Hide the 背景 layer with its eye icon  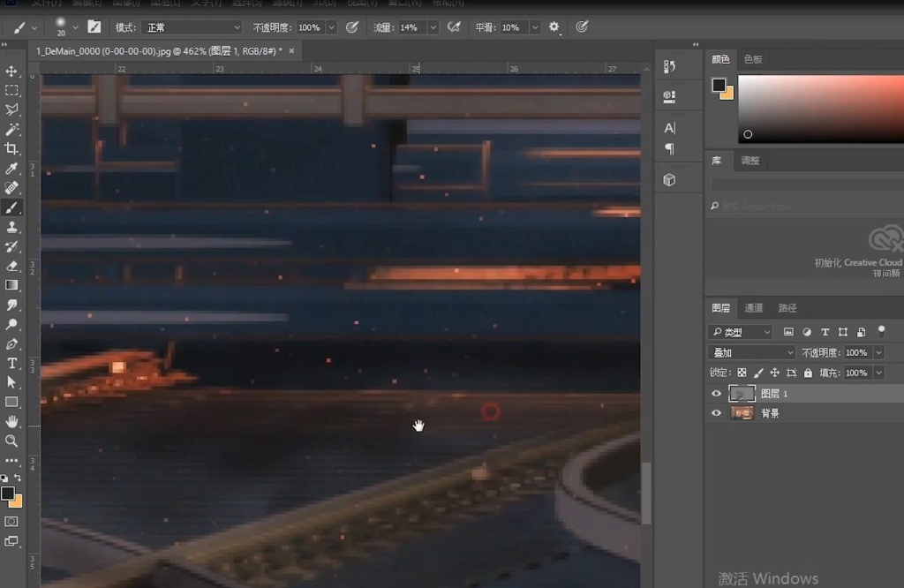[x=716, y=413]
